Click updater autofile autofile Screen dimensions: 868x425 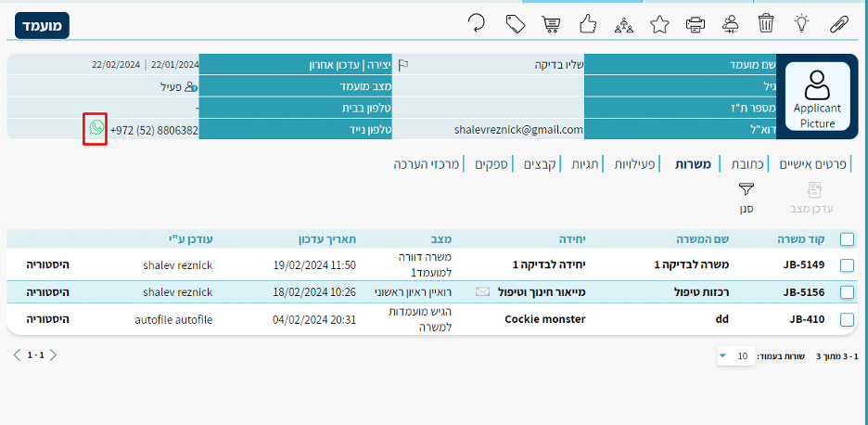173,319
